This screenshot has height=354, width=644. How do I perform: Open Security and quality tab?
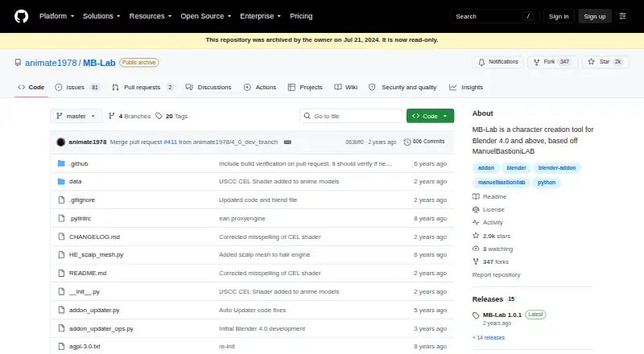[402, 87]
